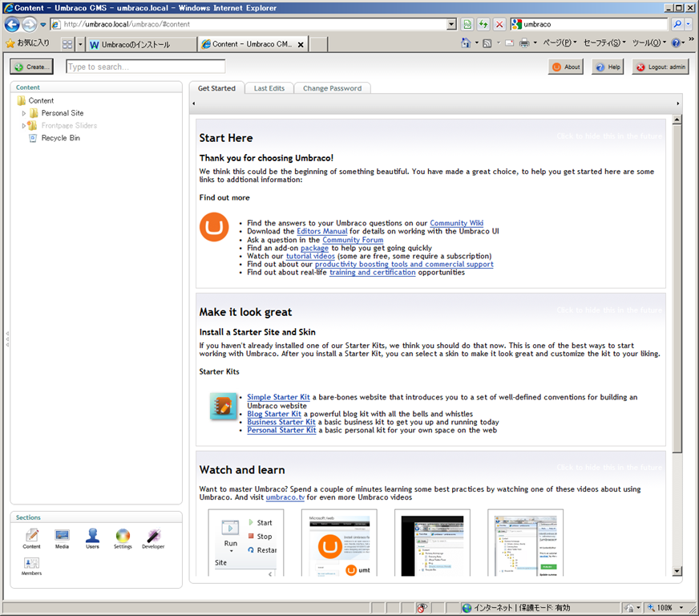Screen dimensions: 699x616
Task: Open the search provider dropdown arrow
Action: [x=689, y=24]
